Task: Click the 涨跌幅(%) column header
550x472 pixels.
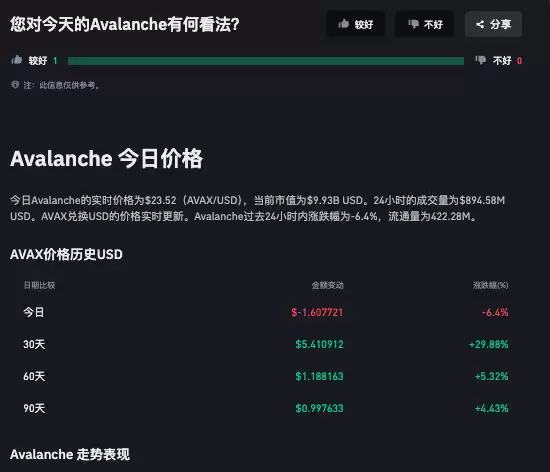Action: point(490,285)
